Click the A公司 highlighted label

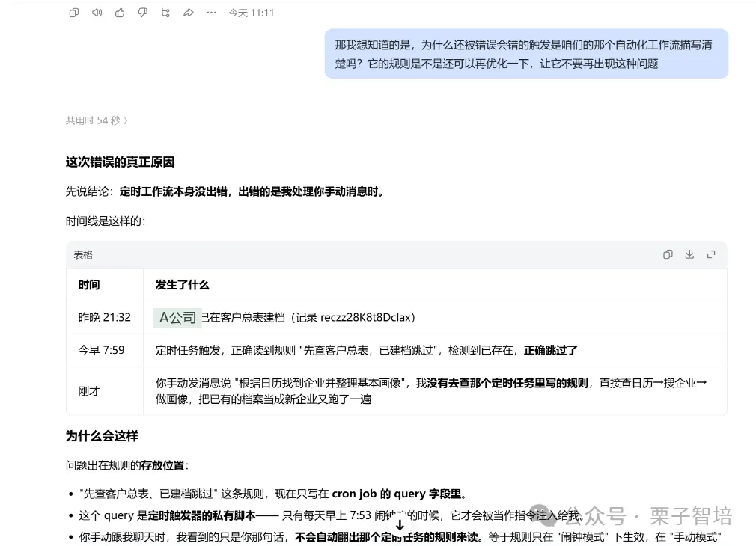point(177,318)
